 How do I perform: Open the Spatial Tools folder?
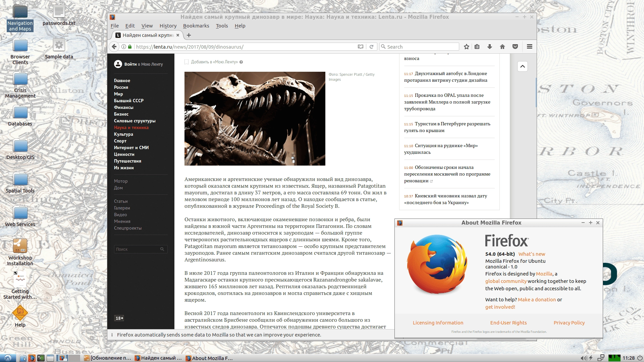pos(20,183)
